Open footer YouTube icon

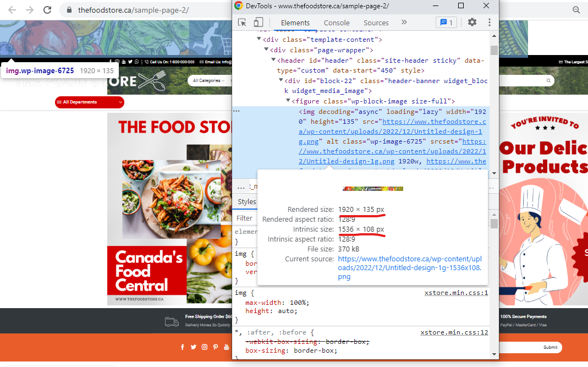pyautogui.click(x=227, y=347)
